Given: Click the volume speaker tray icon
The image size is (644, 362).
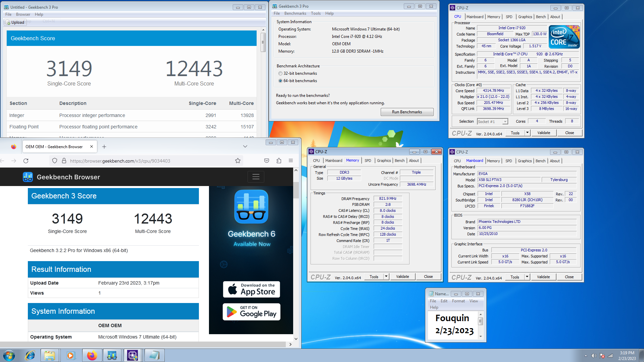Looking at the screenshot, I should pos(594,356).
